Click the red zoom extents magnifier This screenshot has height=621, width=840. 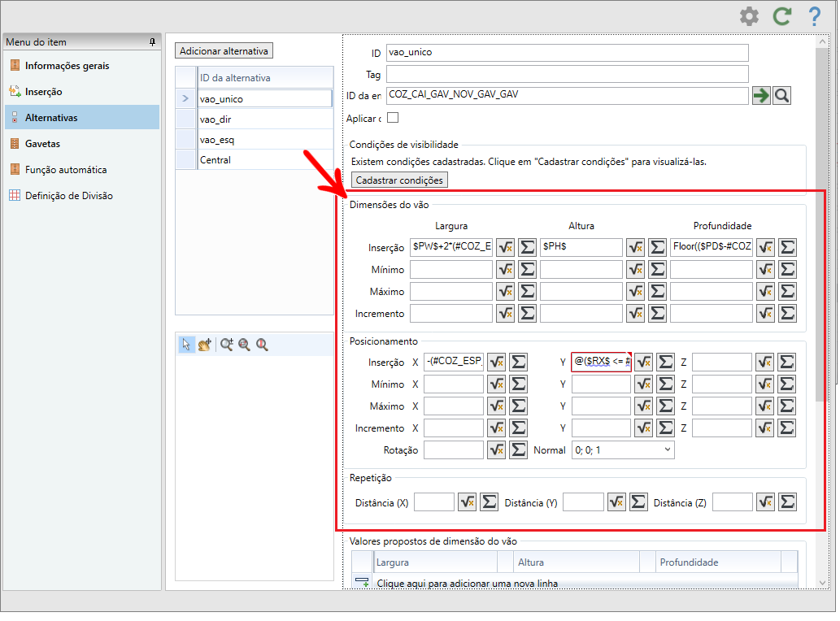click(262, 344)
